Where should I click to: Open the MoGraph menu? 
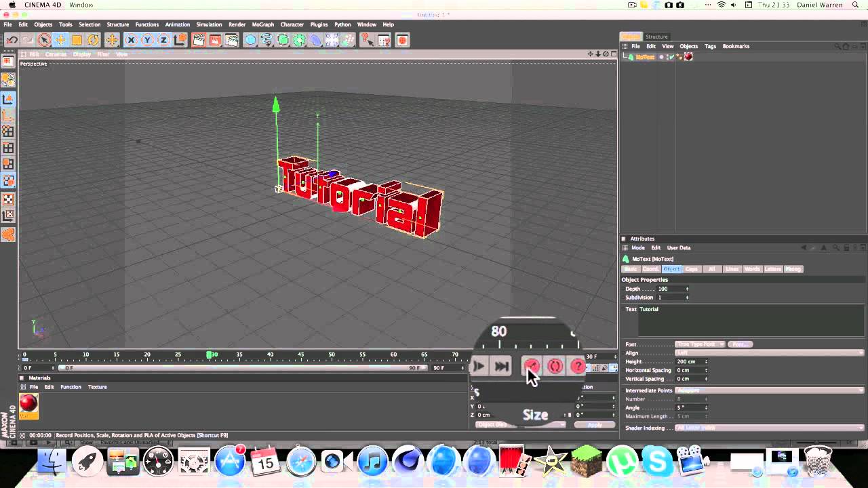(x=263, y=24)
